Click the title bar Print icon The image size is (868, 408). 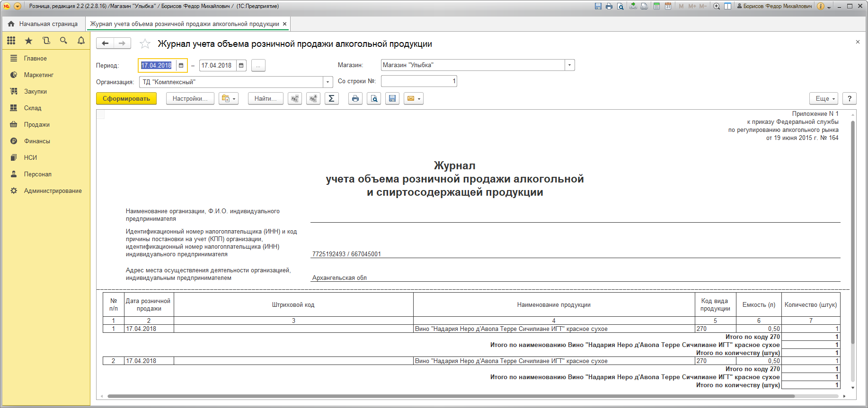(x=609, y=6)
